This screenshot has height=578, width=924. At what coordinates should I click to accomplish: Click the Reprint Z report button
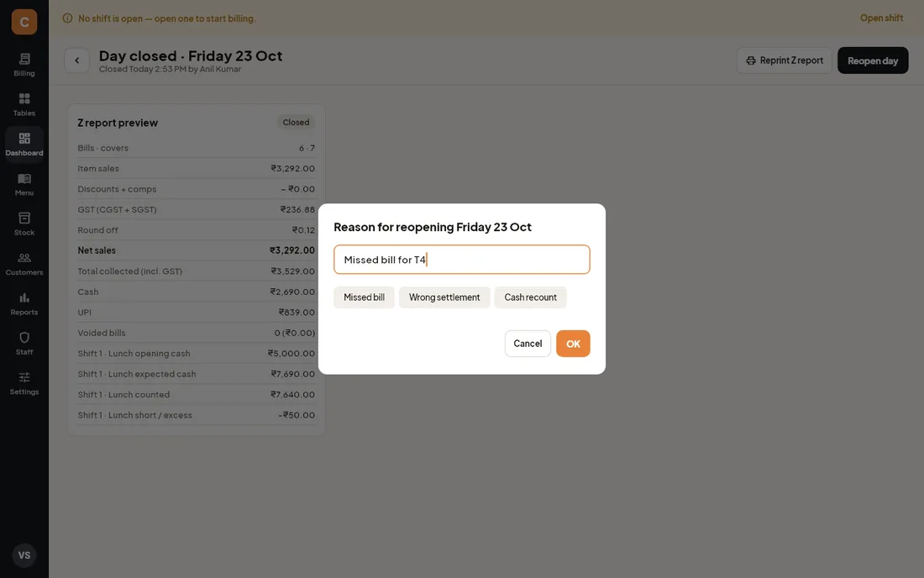point(784,60)
